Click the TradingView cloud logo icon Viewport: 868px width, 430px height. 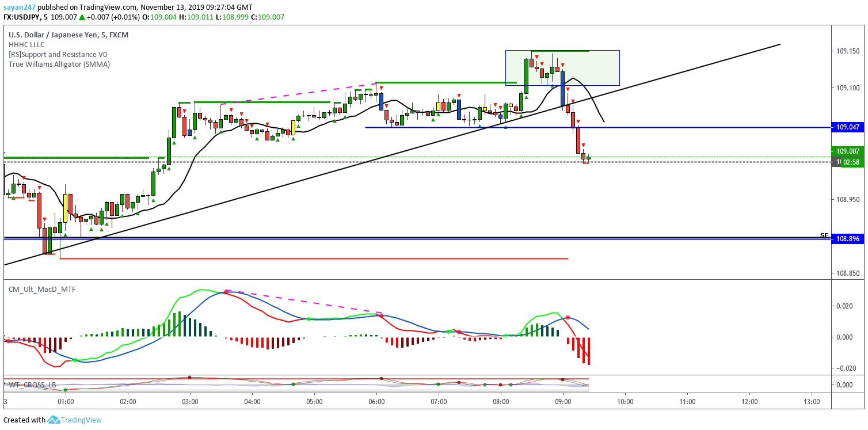(x=54, y=420)
